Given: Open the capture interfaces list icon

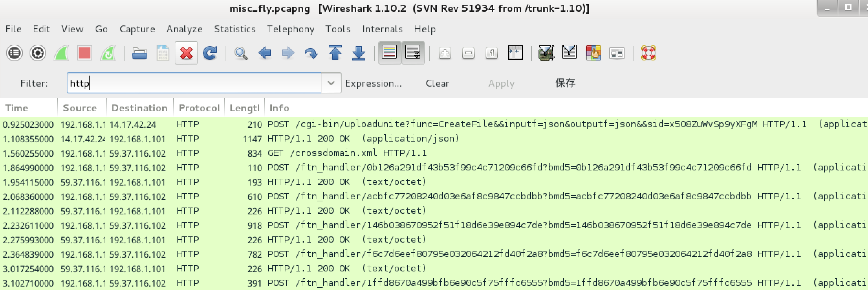Looking at the screenshot, I should point(14,53).
